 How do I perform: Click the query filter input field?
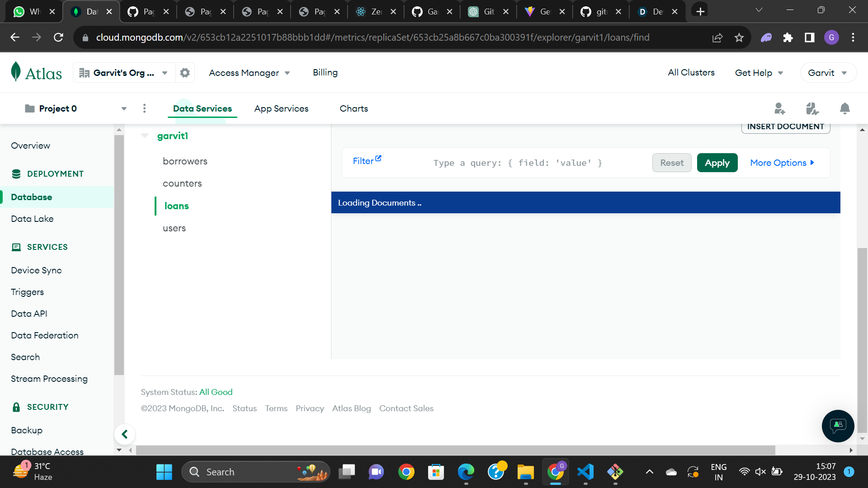[x=518, y=163]
